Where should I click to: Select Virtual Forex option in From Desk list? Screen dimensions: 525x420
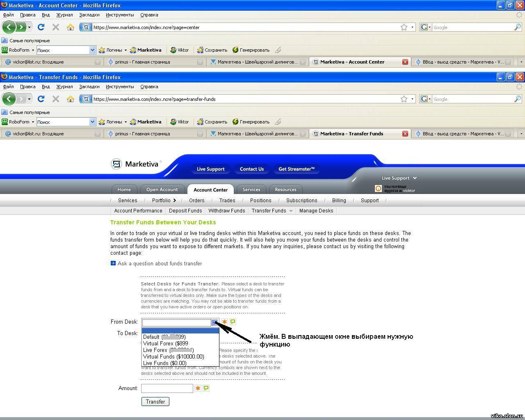click(x=180, y=343)
